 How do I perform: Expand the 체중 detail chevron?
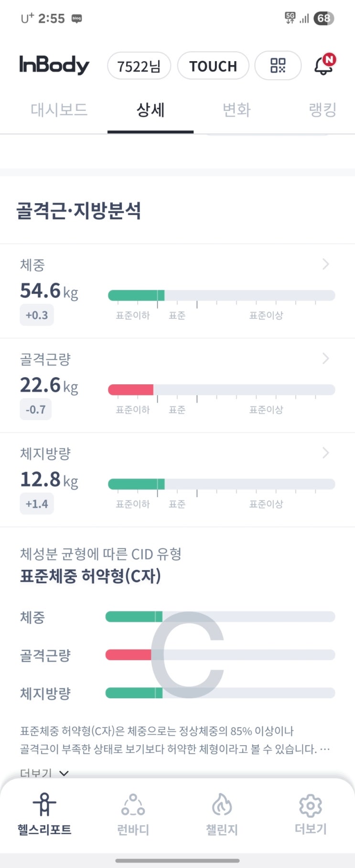pos(326,264)
